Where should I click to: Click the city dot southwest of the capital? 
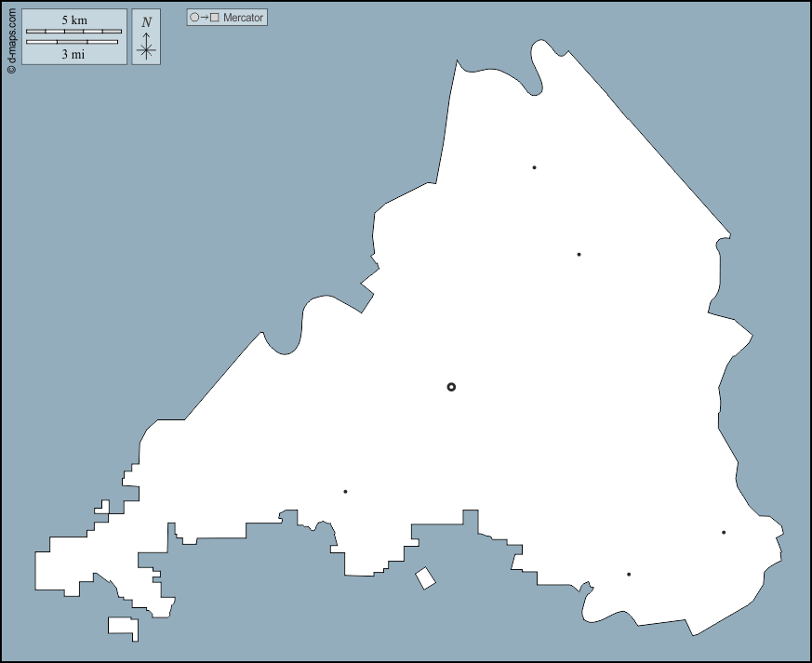345,491
